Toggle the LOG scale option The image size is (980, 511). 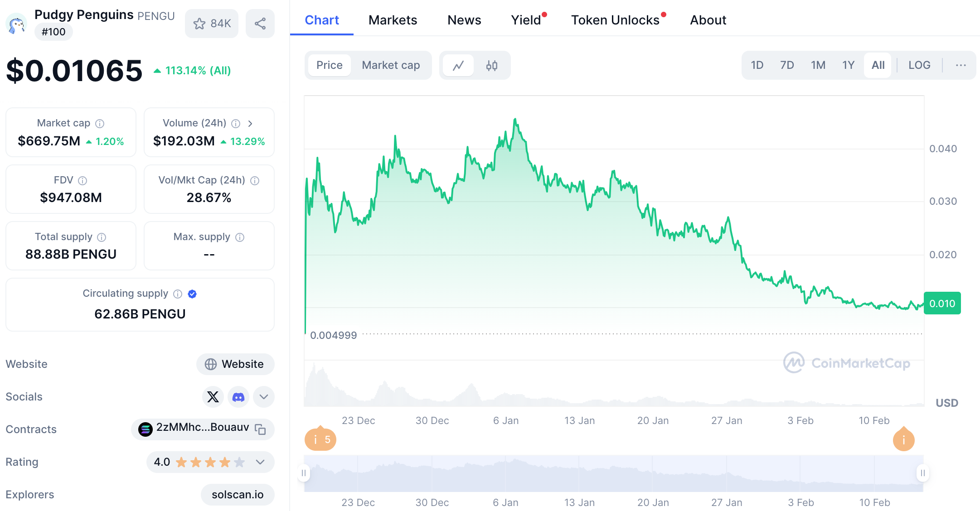coord(919,65)
